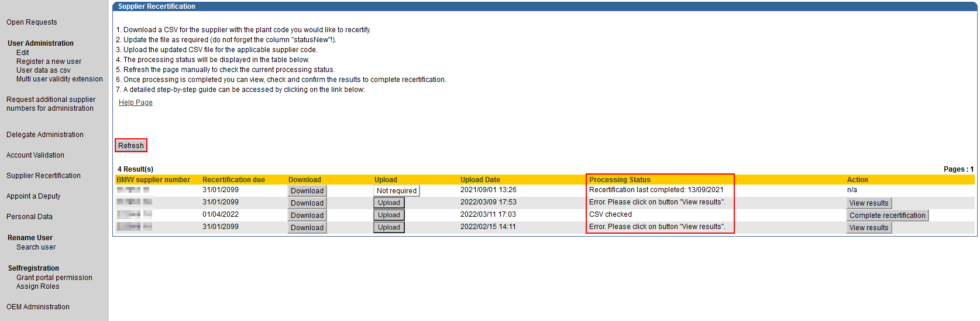Select Register a new user

pyautogui.click(x=49, y=62)
